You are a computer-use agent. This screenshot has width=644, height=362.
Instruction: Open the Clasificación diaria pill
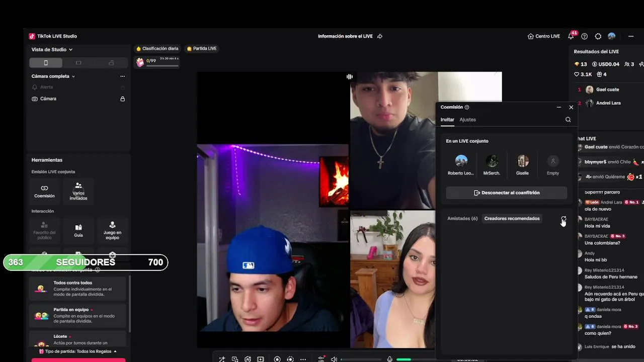(157, 49)
